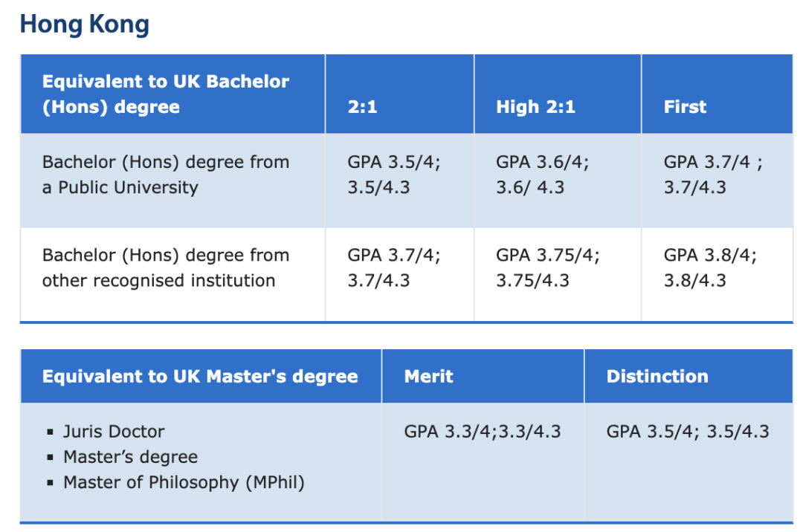Select the Equivalent to UK Bachelor header cell
The width and height of the screenshot is (803, 532).
pos(172,94)
